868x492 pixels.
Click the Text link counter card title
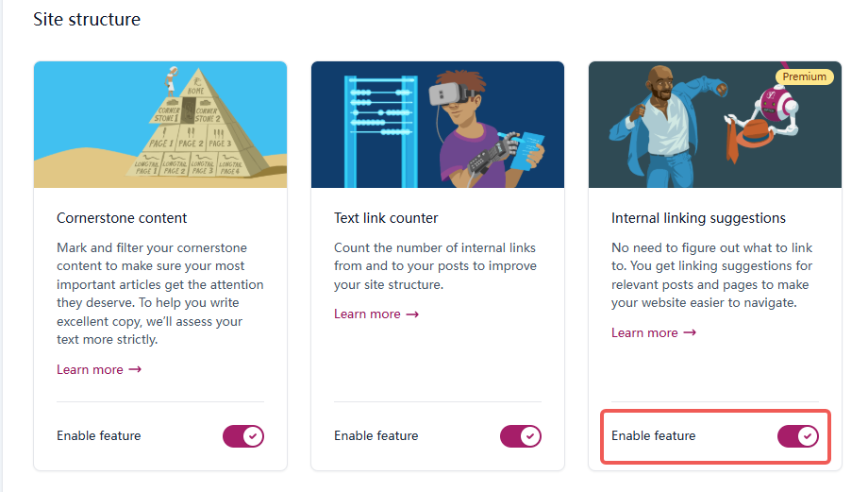tap(386, 218)
